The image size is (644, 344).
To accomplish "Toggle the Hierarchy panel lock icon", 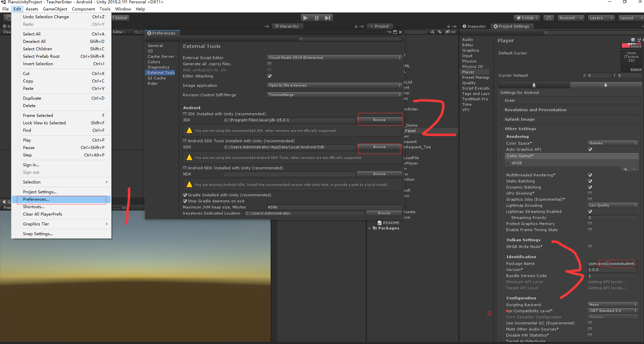I will click(x=356, y=26).
